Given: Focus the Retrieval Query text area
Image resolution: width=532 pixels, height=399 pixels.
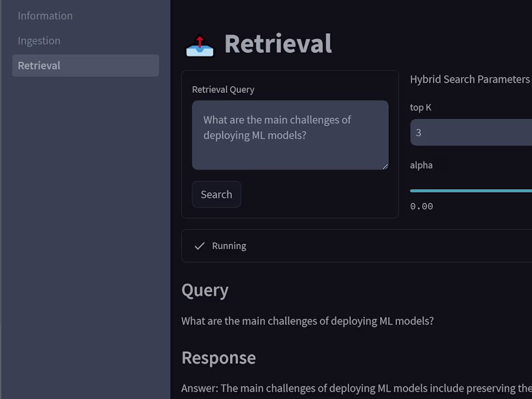Looking at the screenshot, I should click(x=290, y=135).
